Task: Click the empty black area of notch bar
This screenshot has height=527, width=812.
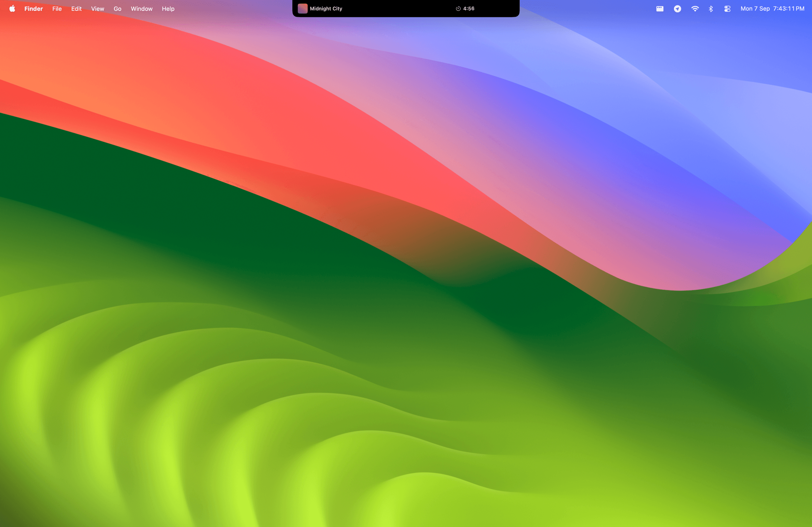Action: point(399,9)
